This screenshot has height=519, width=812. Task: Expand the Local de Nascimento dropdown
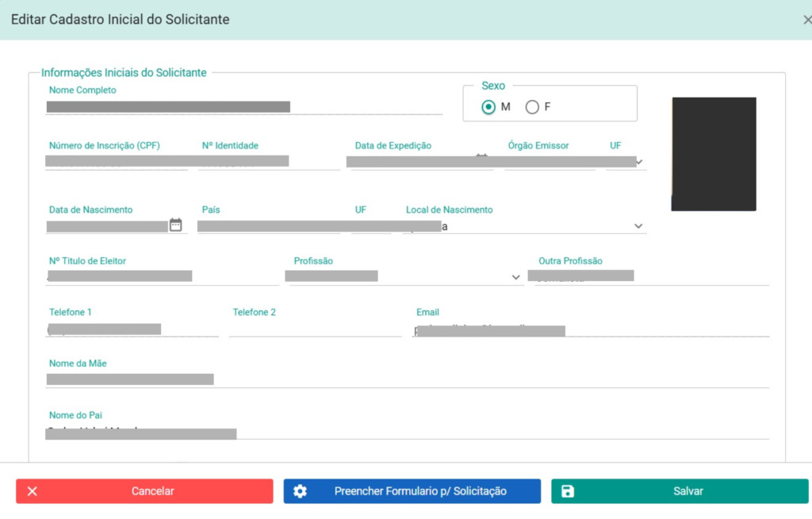638,226
